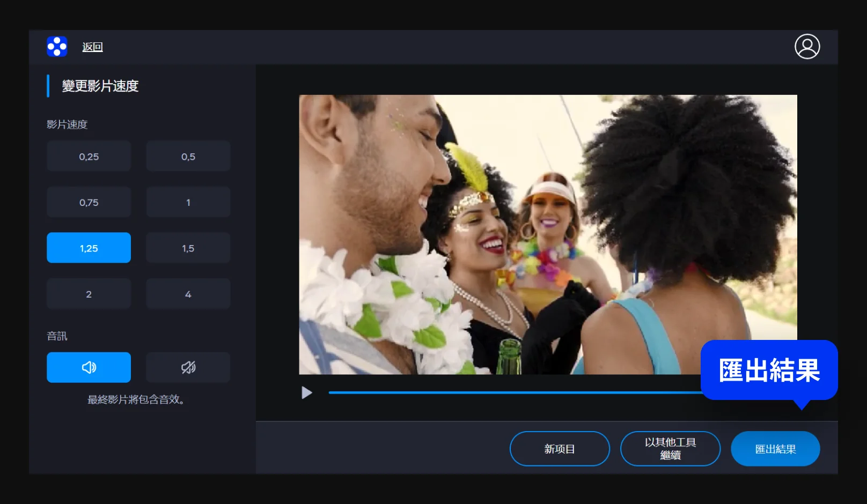Choose the 4x speed option

pyautogui.click(x=188, y=294)
